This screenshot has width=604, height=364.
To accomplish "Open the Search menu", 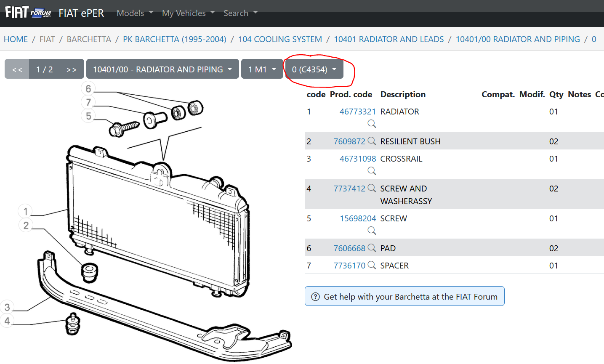I will [240, 13].
